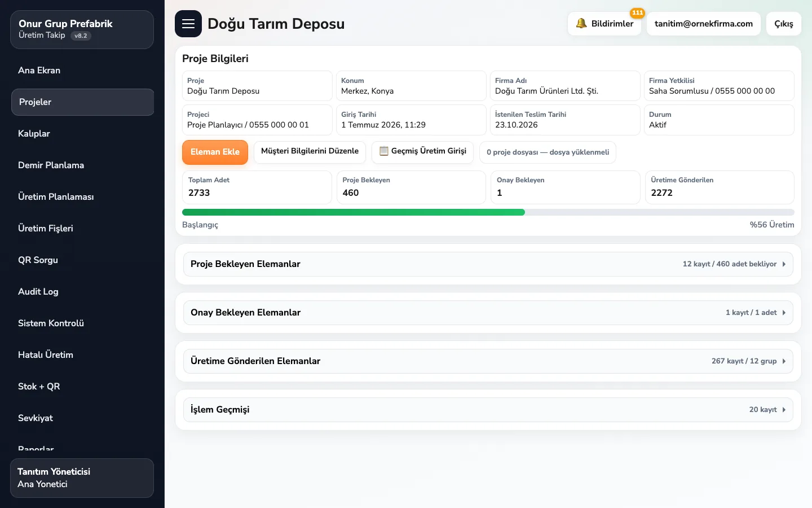Click the Tanıtım Yöneticisi user card
Viewport: 812px width, 508px height.
(x=82, y=478)
